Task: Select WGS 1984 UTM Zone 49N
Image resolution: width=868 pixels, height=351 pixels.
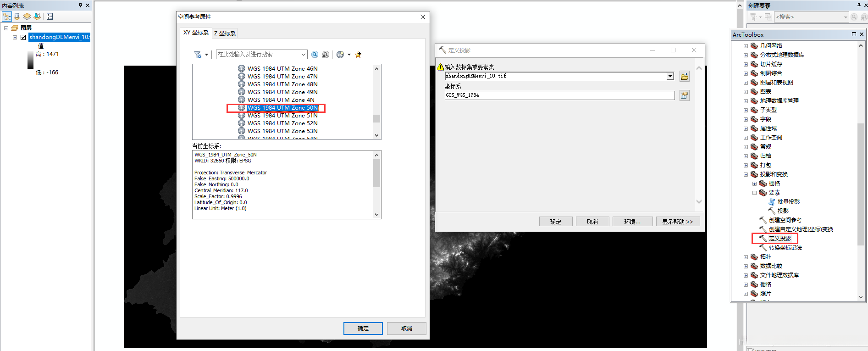Action: pos(282,92)
